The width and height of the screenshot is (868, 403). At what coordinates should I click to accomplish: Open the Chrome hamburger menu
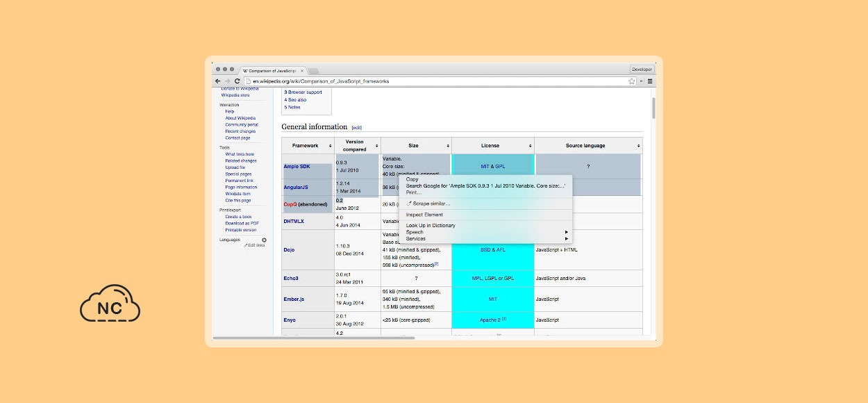650,81
